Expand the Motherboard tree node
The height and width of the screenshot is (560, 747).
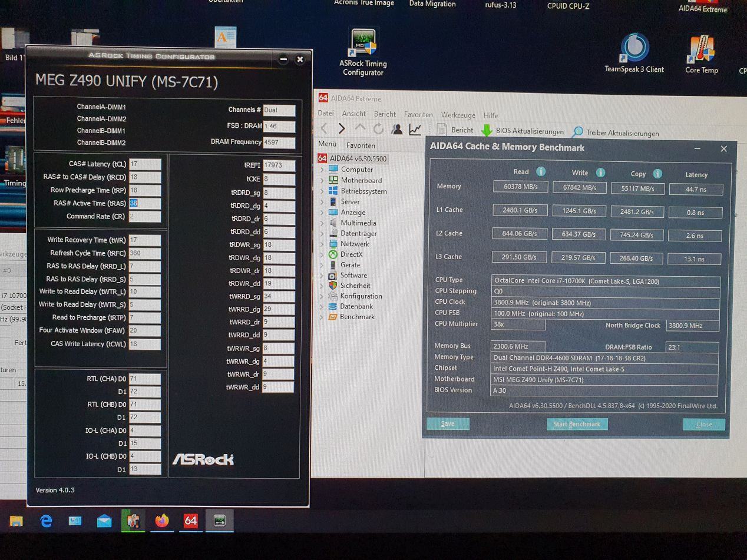pyautogui.click(x=322, y=180)
